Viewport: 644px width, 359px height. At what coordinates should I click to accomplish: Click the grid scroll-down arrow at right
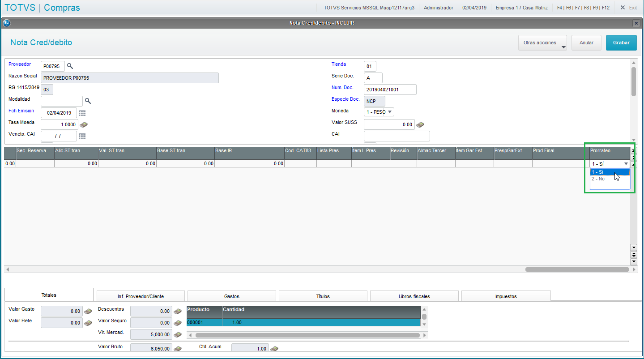(x=633, y=248)
